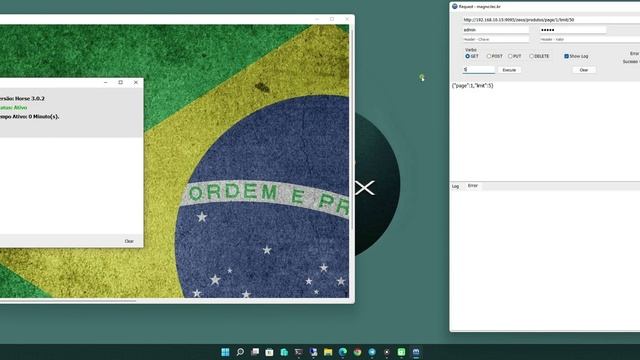Open Microsoft Edge from the taskbar
The height and width of the screenshot is (360, 640).
click(x=342, y=352)
